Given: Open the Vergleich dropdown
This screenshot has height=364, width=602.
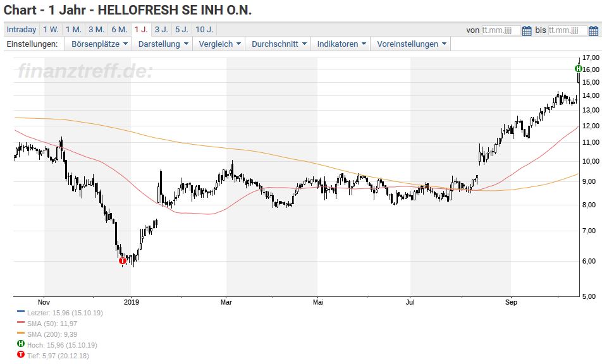Looking at the screenshot, I should point(219,44).
